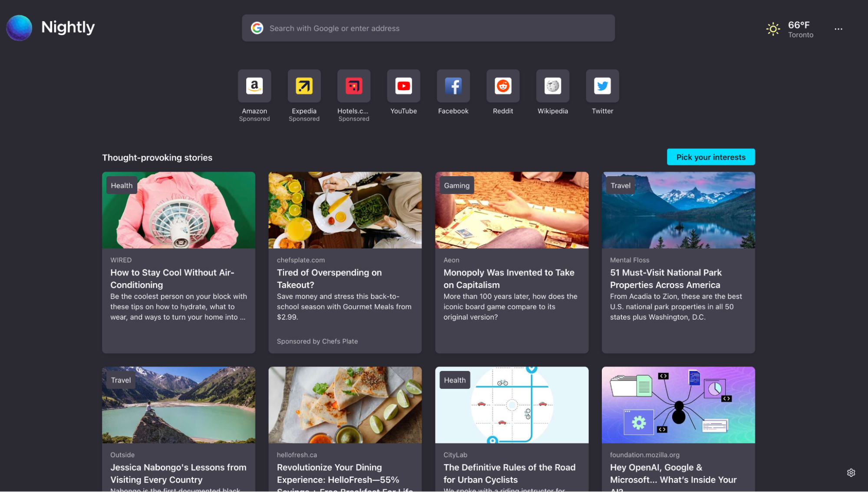Open the Facebook shortcut tile
The image size is (868, 492).
coord(453,86)
